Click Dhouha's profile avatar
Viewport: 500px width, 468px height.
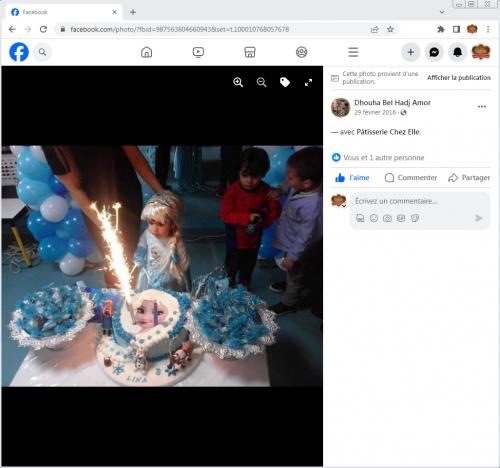click(x=340, y=107)
